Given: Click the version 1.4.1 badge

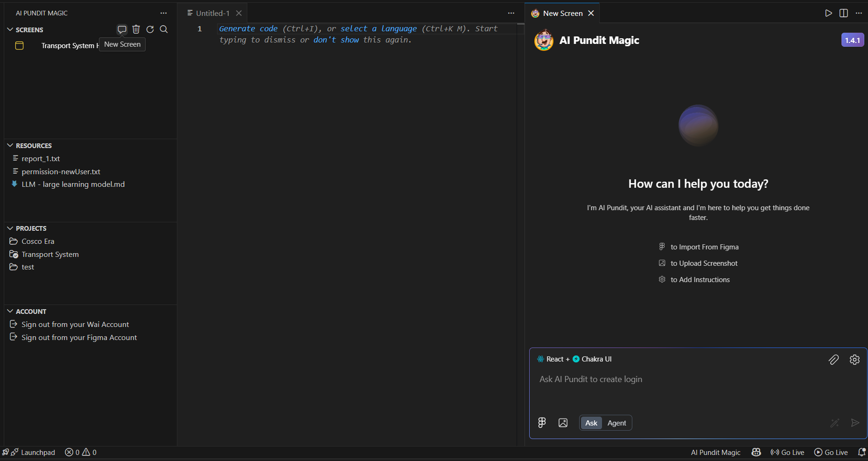Looking at the screenshot, I should point(852,40).
